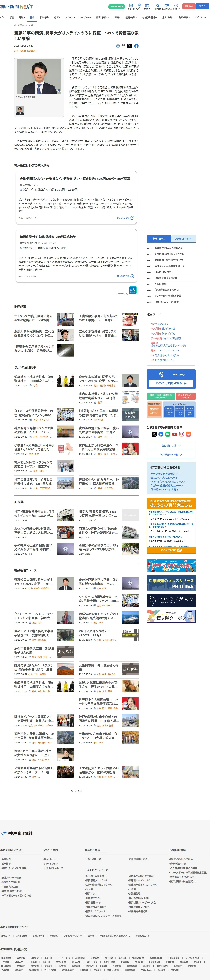Image resolution: width=210 pixels, height=980 pixels.
Task: Open the official Instagram icon under 公式SNS
Action: 181,434
